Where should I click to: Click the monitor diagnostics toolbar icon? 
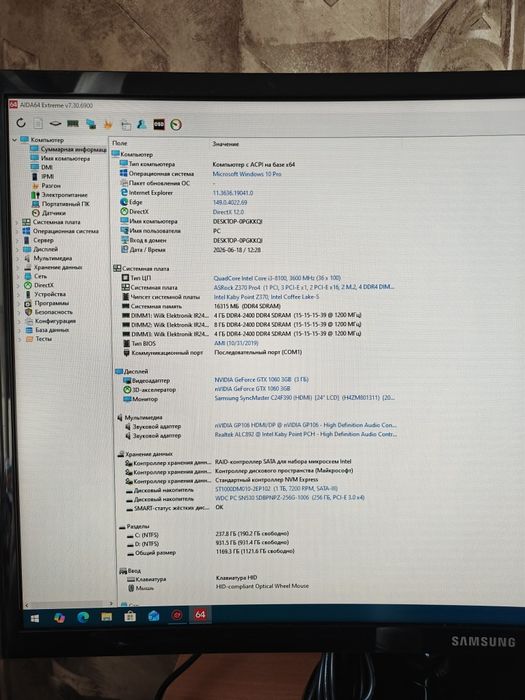[x=91, y=124]
